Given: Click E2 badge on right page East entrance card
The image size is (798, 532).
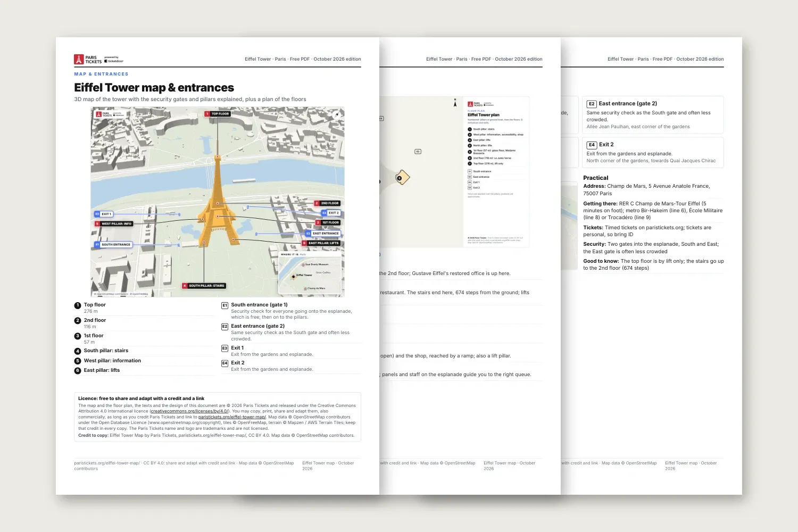Looking at the screenshot, I should [592, 104].
